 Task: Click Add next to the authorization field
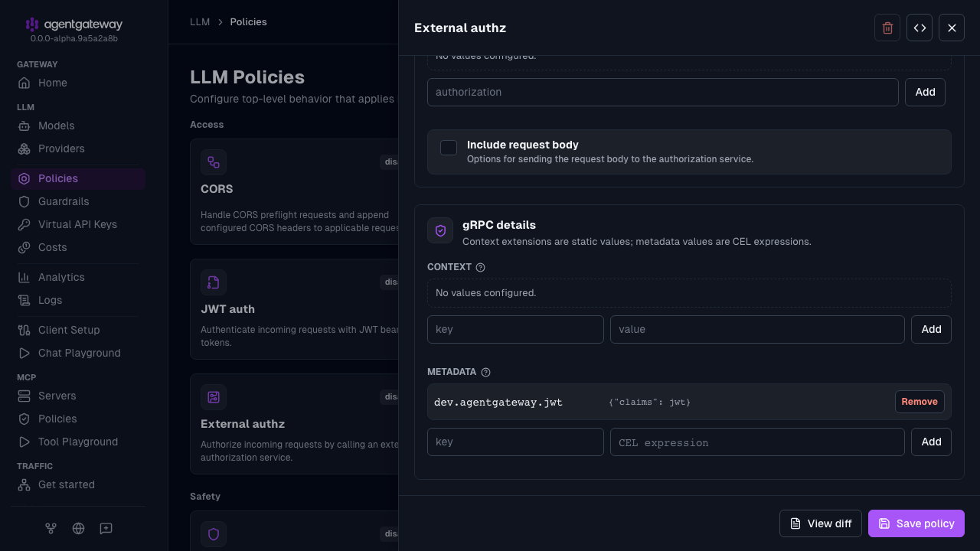click(925, 92)
